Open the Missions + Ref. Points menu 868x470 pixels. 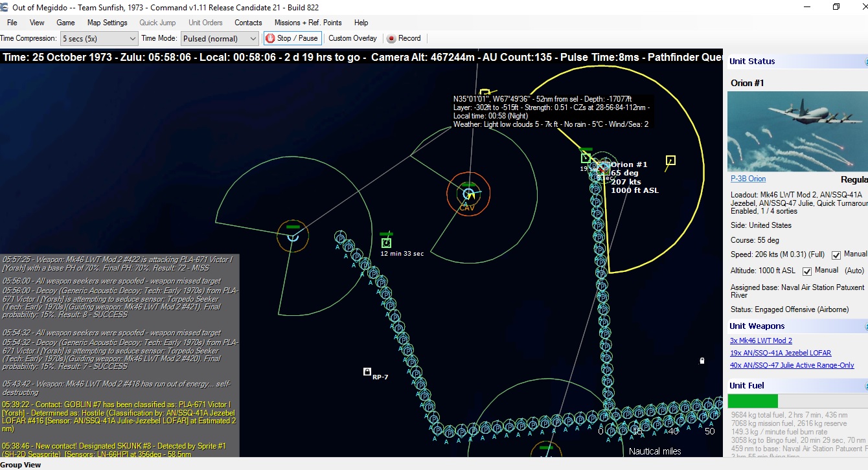pos(308,23)
